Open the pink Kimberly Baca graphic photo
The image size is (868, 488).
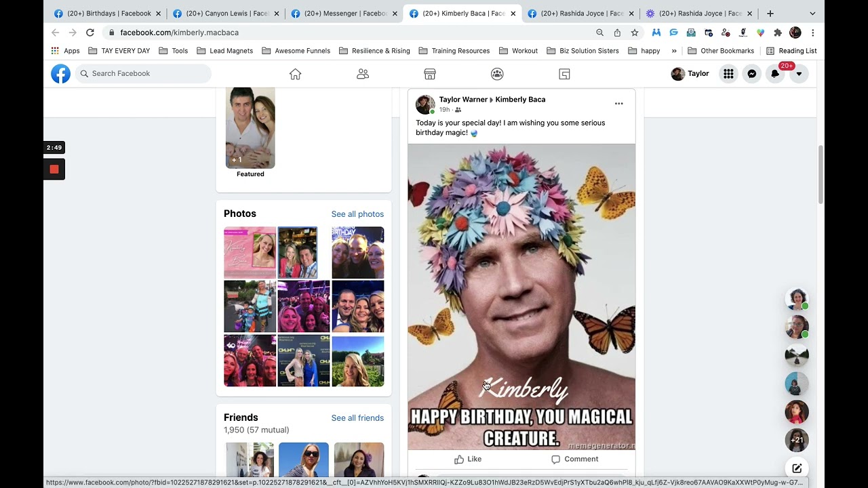click(x=250, y=253)
